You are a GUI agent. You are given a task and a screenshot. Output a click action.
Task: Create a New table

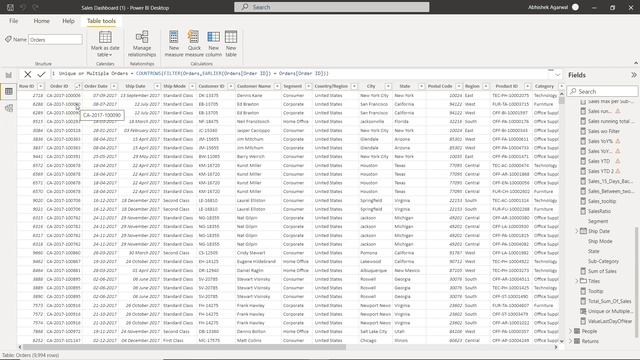point(231,44)
